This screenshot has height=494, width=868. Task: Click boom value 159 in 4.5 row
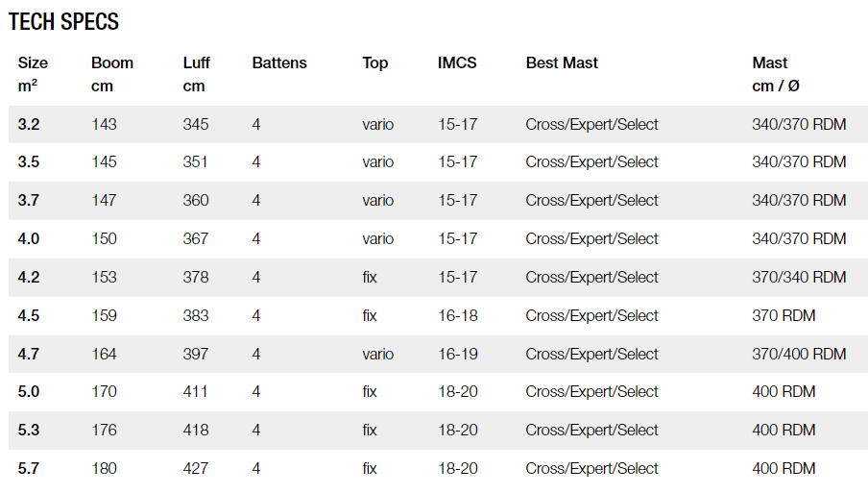104,316
